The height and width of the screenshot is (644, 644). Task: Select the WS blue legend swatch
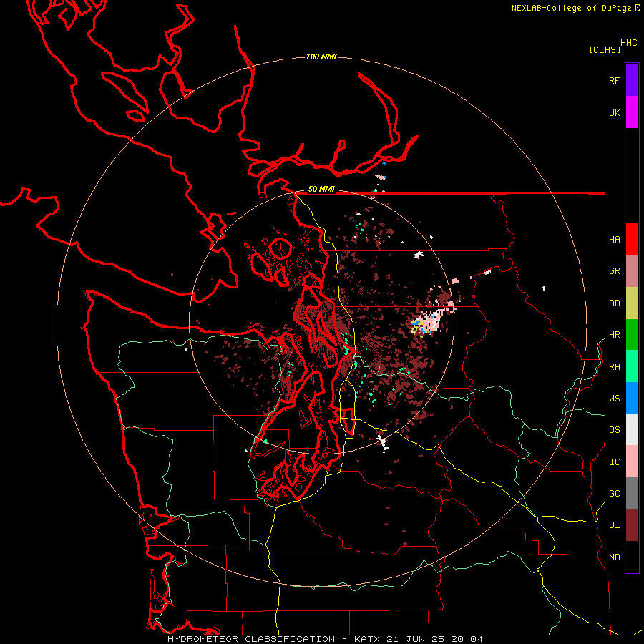pyautogui.click(x=632, y=398)
